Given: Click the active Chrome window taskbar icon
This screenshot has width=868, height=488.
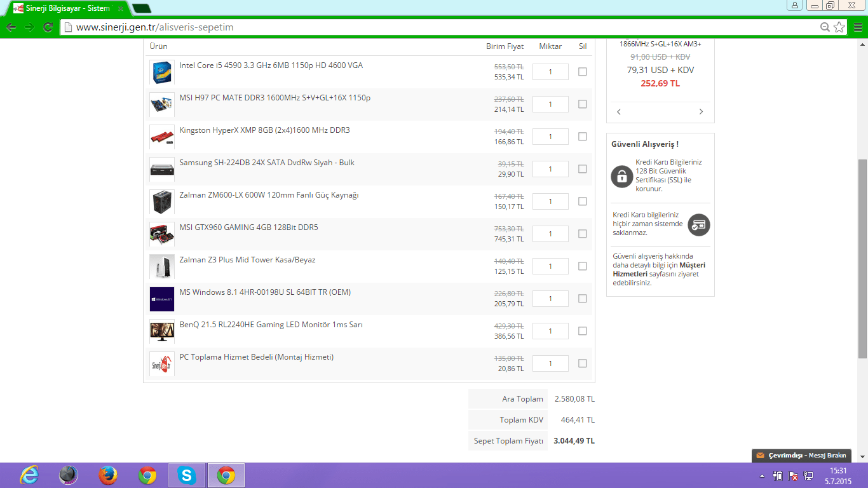Looking at the screenshot, I should click(226, 475).
